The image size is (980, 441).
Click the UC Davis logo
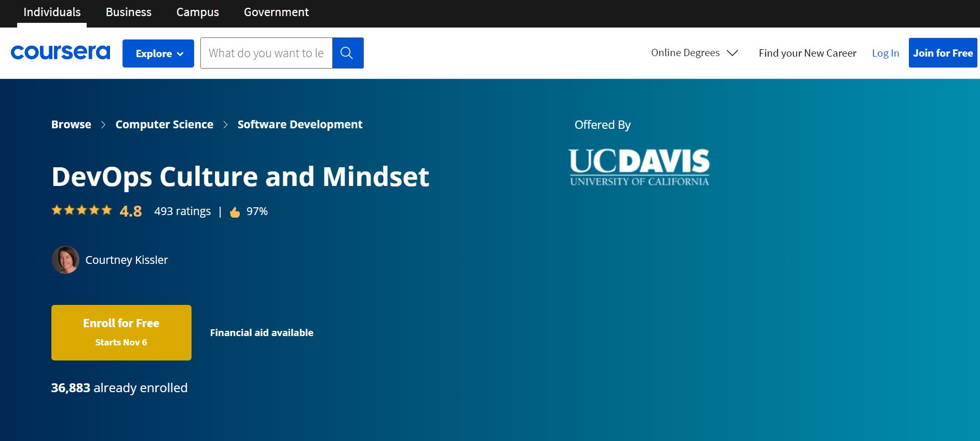click(x=639, y=167)
